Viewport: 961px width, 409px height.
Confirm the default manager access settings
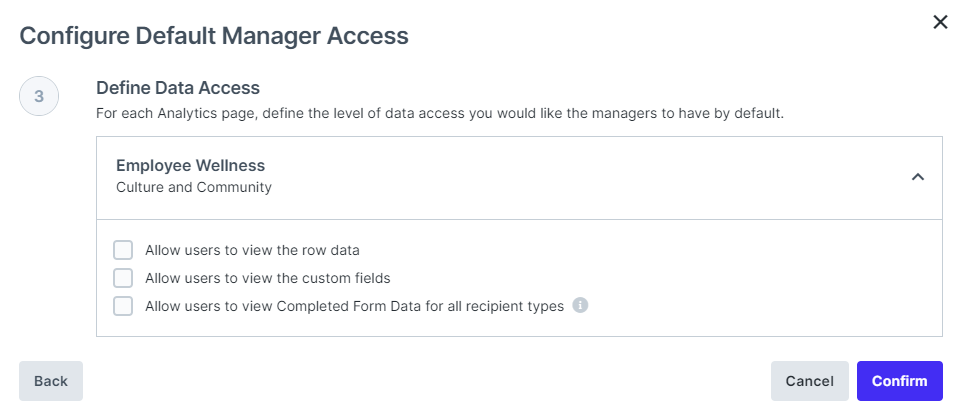900,381
